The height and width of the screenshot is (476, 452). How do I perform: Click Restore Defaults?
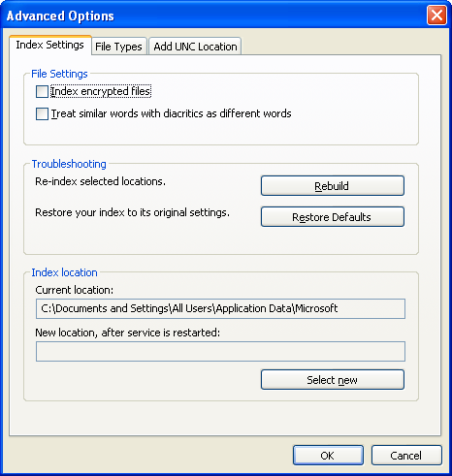coord(333,217)
